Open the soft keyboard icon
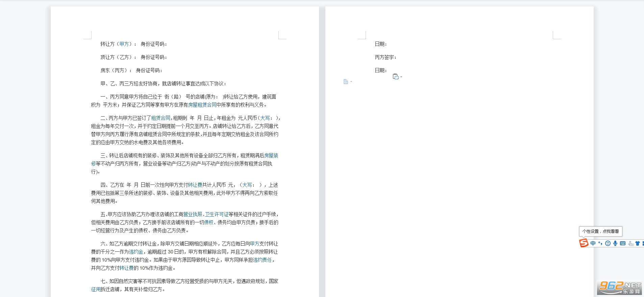The image size is (644, 297). tap(623, 243)
